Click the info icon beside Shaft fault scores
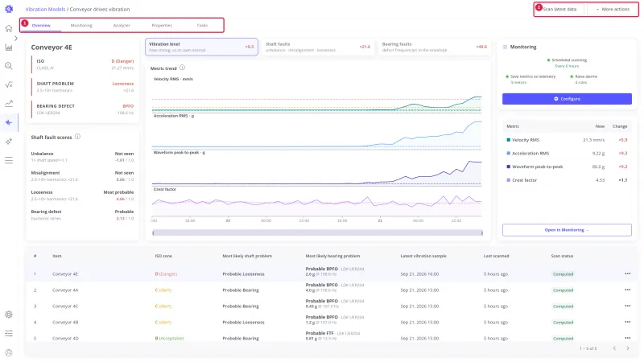This screenshot has height=362, width=644. pyautogui.click(x=77, y=137)
